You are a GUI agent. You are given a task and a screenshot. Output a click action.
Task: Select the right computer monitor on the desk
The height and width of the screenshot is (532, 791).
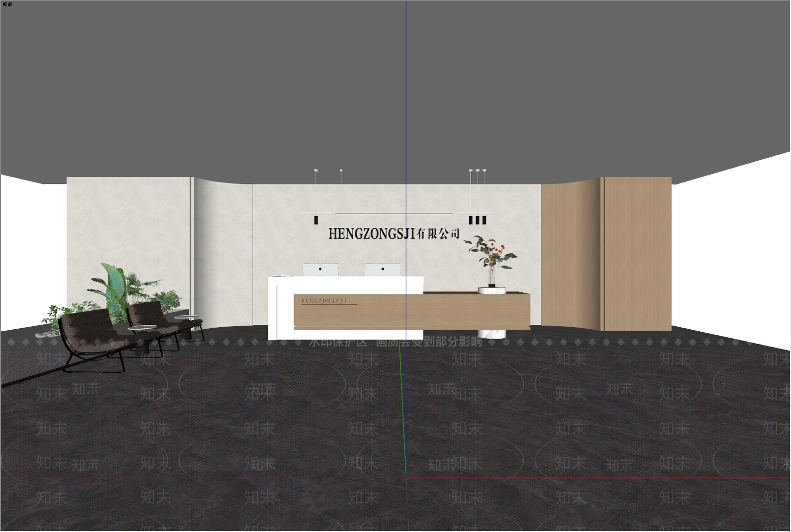pos(383,270)
